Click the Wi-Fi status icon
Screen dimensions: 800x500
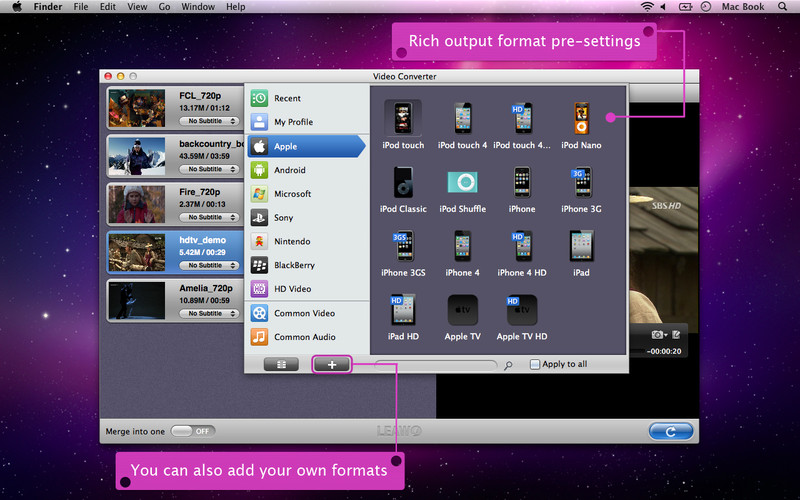647,7
